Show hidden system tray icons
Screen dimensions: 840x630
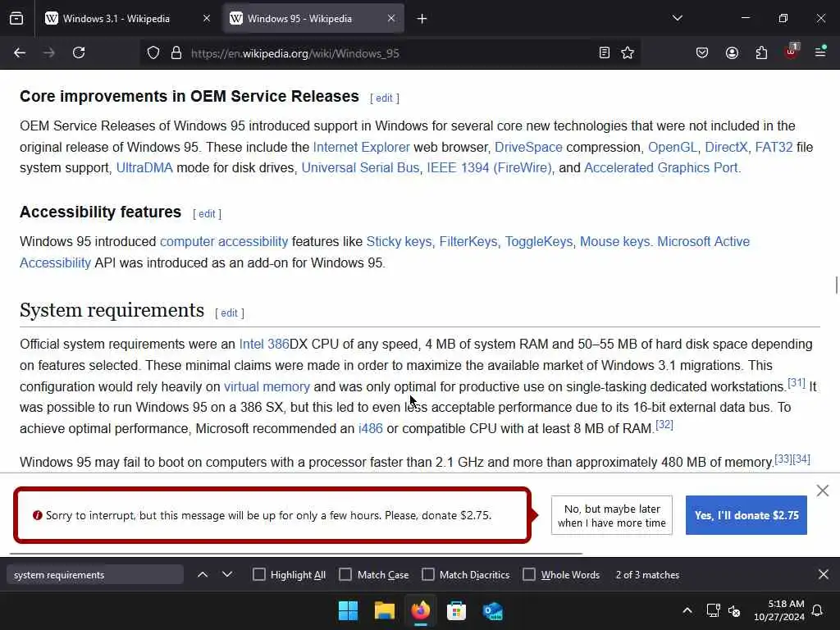(x=687, y=610)
